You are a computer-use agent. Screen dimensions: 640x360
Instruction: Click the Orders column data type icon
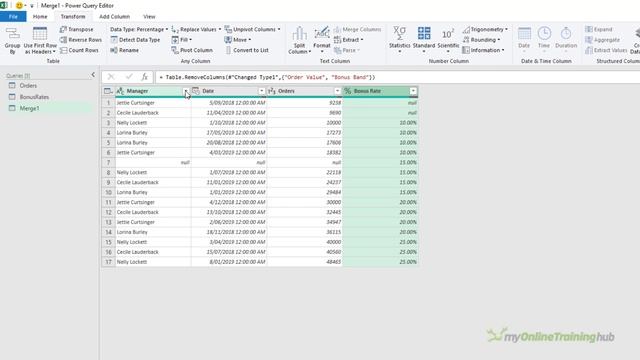coord(272,91)
